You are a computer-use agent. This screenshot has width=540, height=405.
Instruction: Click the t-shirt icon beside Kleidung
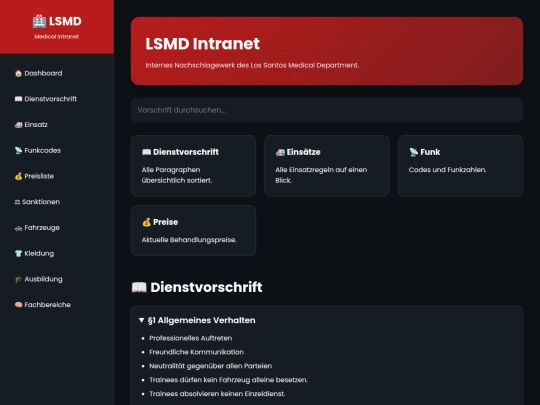[x=18, y=253]
